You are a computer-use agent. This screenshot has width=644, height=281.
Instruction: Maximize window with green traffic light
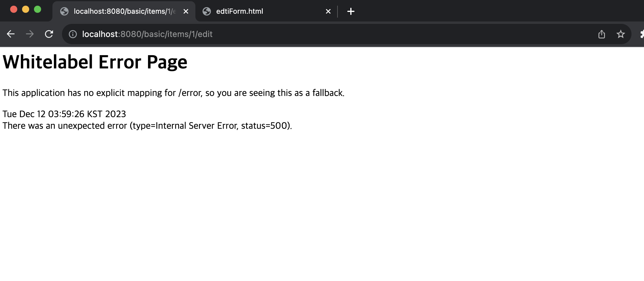pos(38,10)
